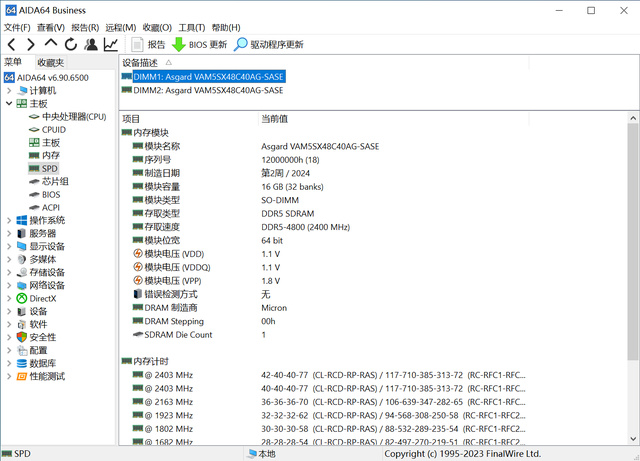This screenshot has width=640, height=461.
Task: Collapse the 主板 tree node
Action: 9,104
